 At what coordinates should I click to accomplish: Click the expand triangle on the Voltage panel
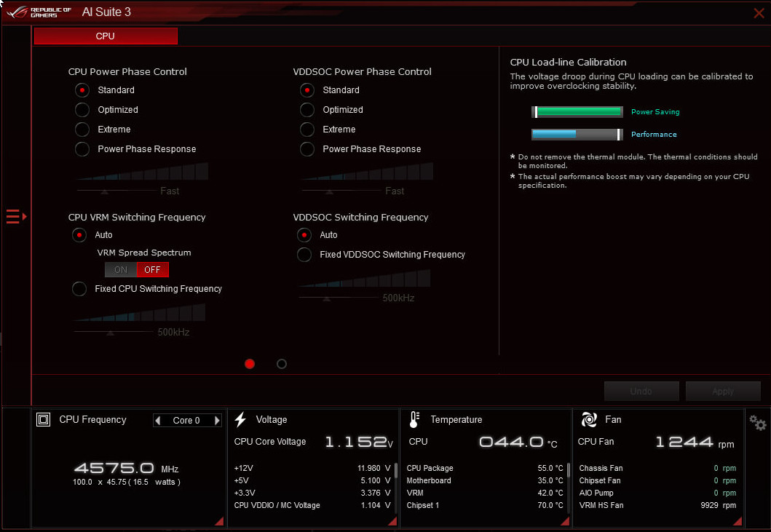[x=392, y=520]
